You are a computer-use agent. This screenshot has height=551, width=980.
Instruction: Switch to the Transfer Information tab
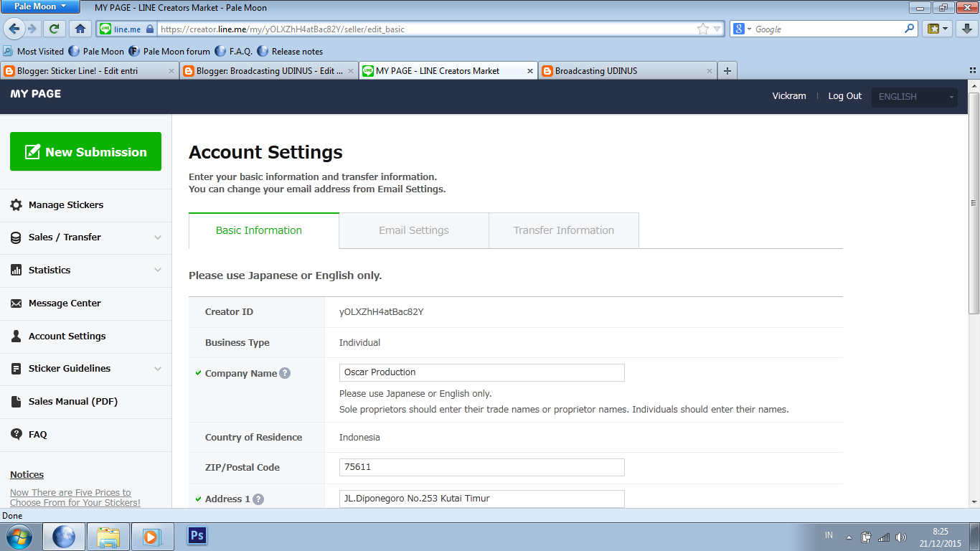point(564,231)
